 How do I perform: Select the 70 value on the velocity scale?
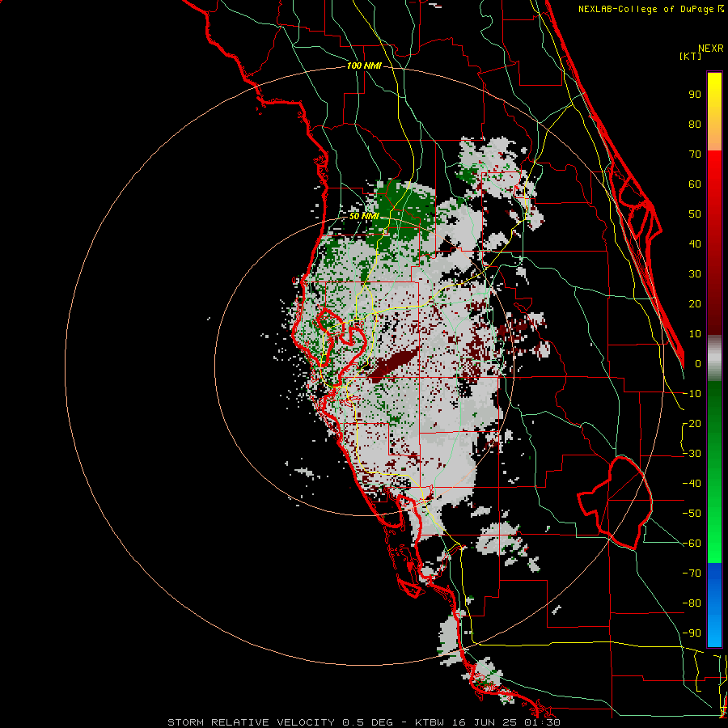[x=695, y=154]
